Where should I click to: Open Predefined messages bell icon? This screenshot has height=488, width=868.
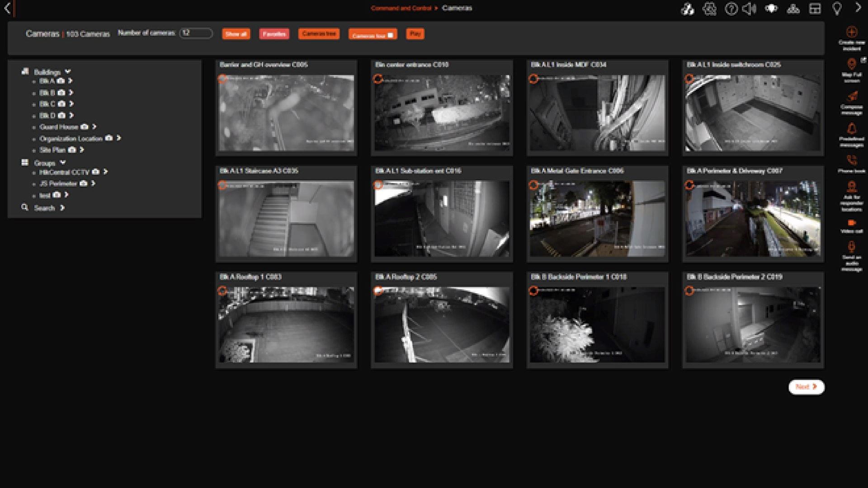pos(851,129)
